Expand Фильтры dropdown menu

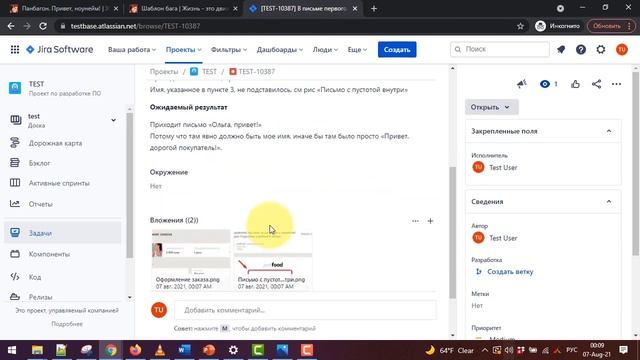click(229, 49)
